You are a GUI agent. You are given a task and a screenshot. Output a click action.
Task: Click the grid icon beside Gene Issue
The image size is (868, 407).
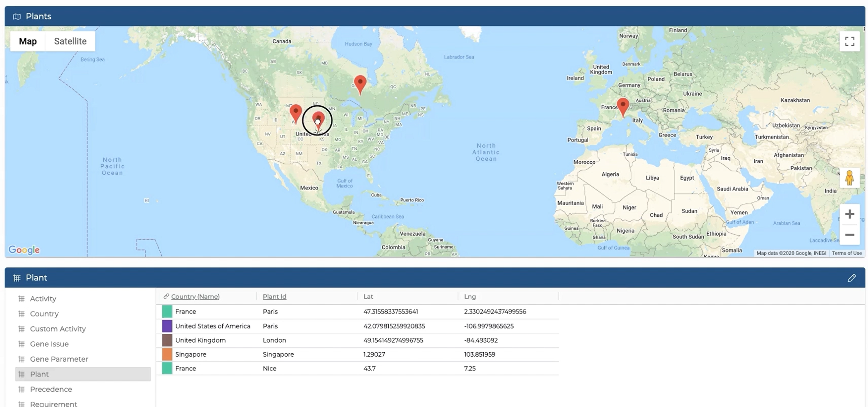(21, 344)
